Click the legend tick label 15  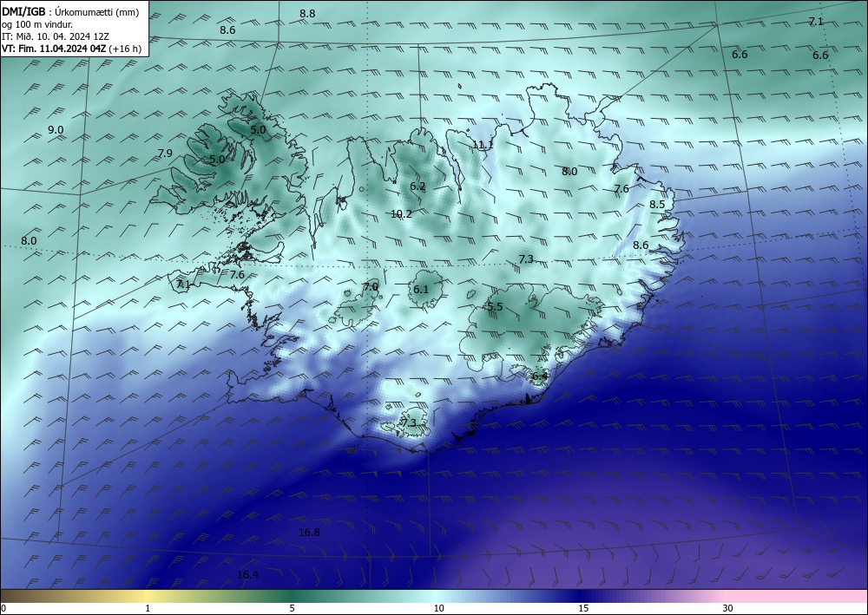[x=583, y=609]
